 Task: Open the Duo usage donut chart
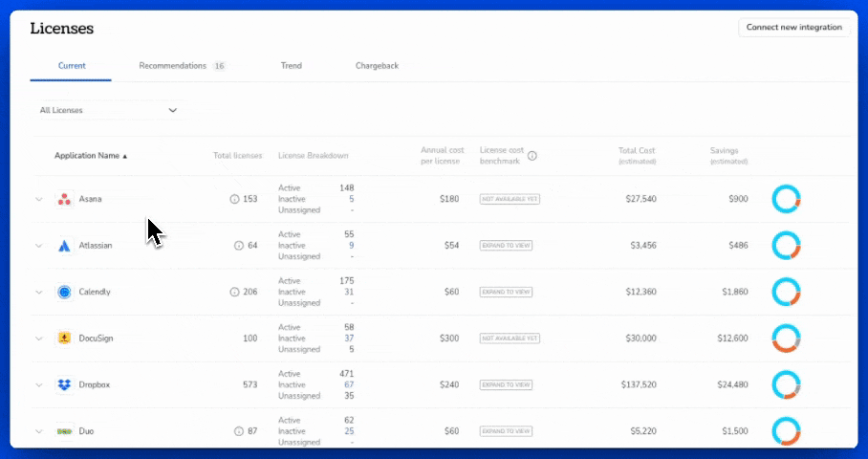coord(786,431)
